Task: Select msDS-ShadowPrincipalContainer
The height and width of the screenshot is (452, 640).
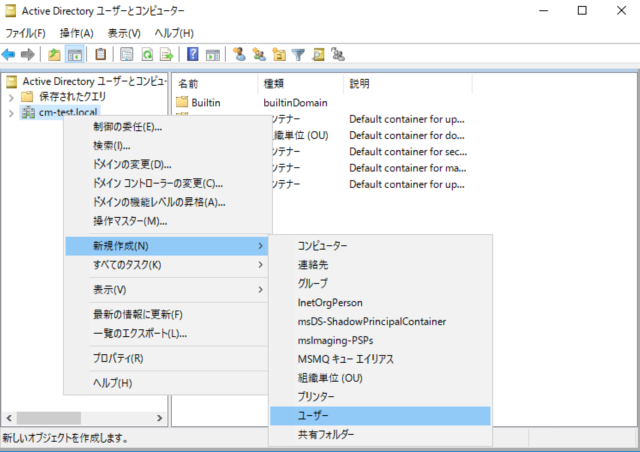Action: pos(380,321)
